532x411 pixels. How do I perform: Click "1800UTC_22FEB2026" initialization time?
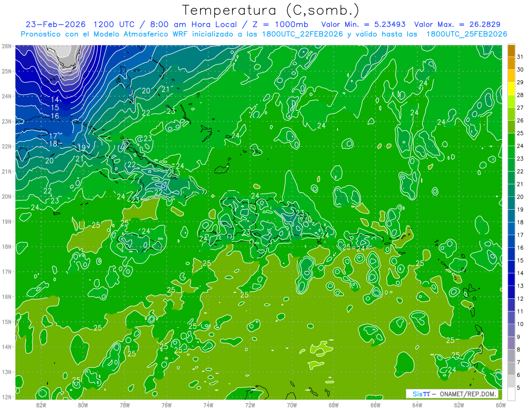(x=302, y=34)
